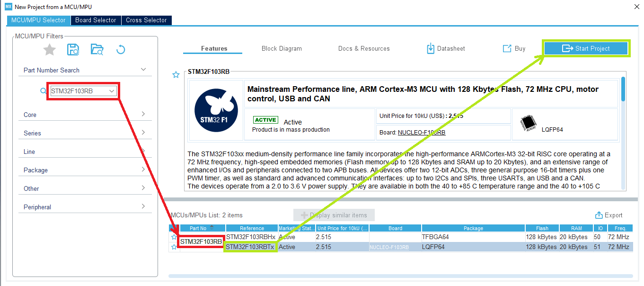
Task: Toggle favorite star for STM32F103RBTx row
Action: (x=174, y=247)
